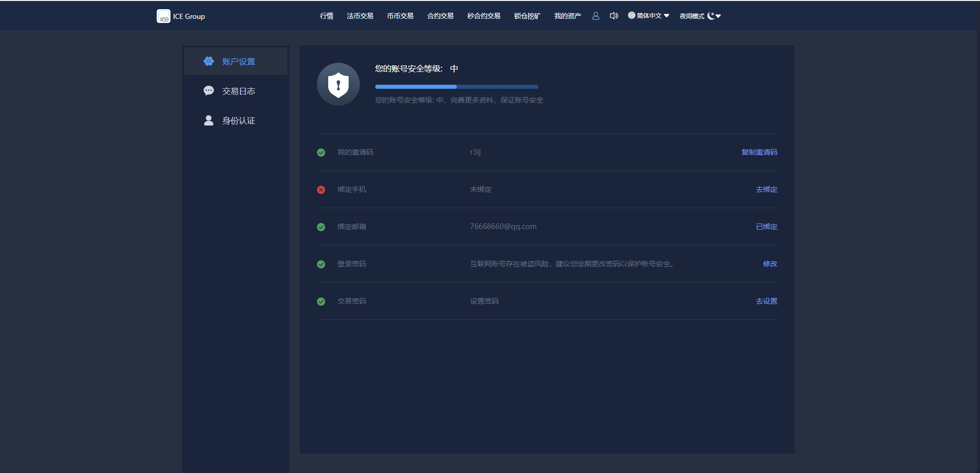Screen dimensions: 980x473
Task: Click the 复制邀请码 link
Action: [x=759, y=152]
